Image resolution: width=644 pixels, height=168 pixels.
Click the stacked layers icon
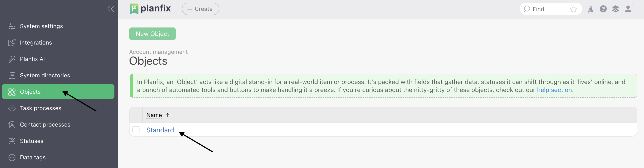pos(615,9)
